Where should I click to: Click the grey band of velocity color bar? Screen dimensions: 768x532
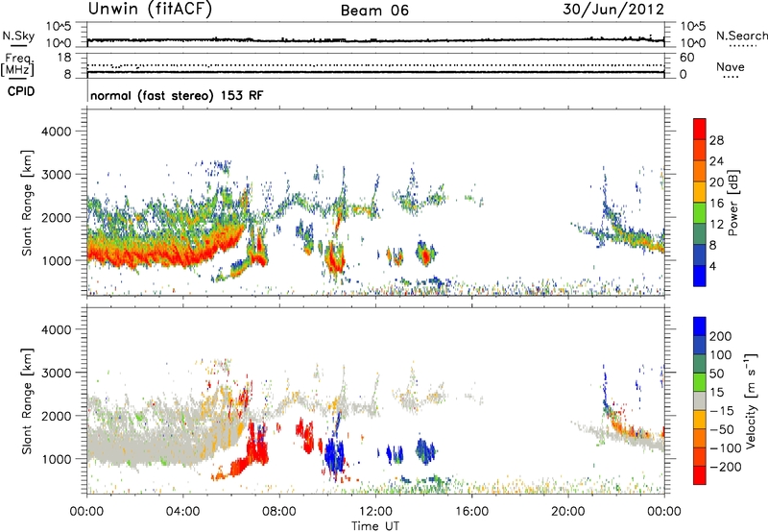click(x=700, y=400)
